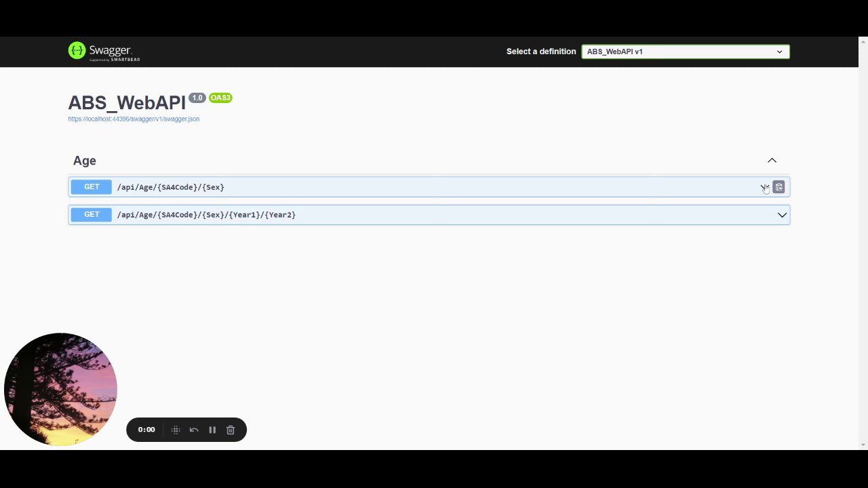
Task: Click the GET button for the Year1/Year2 endpoint
Action: (x=92, y=215)
